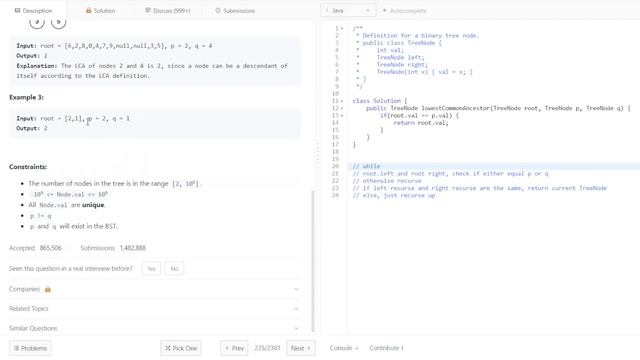The height and width of the screenshot is (360, 640).
Task: Fold the if statement at line 13
Action: pyautogui.click(x=342, y=116)
